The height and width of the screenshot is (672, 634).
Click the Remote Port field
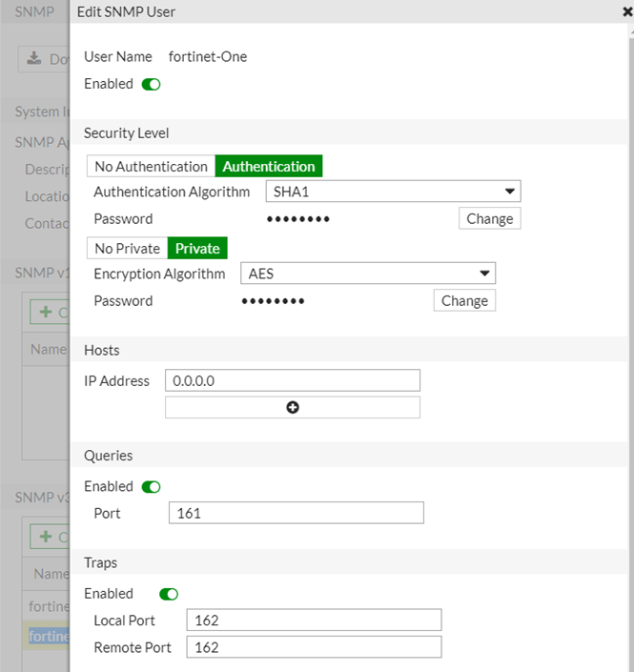coord(314,647)
